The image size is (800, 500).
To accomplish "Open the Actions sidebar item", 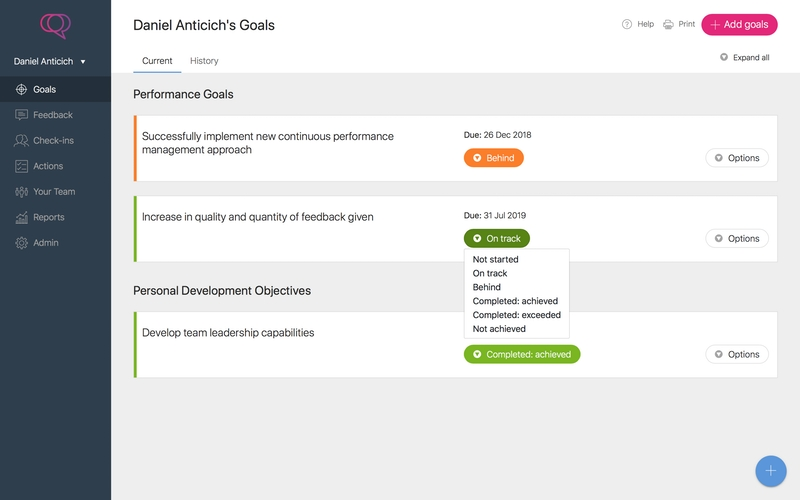I will [x=47, y=166].
